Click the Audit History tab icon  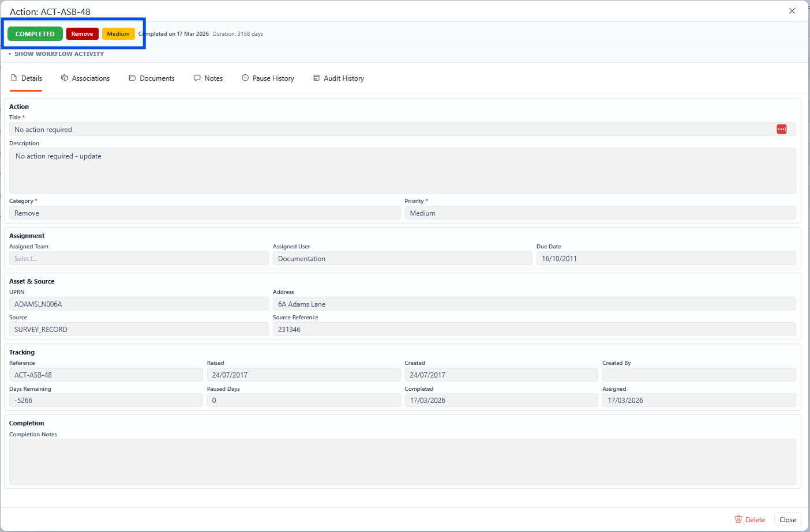click(316, 78)
